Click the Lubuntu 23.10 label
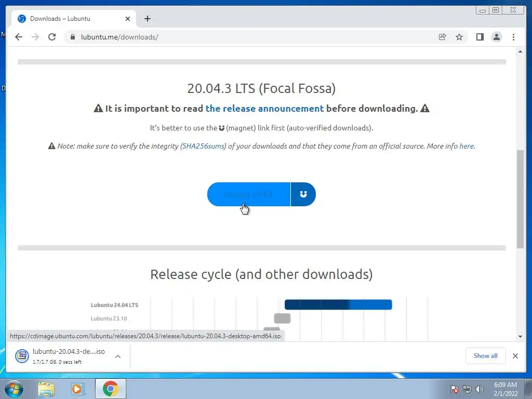The height and width of the screenshot is (399, 532). point(109,318)
